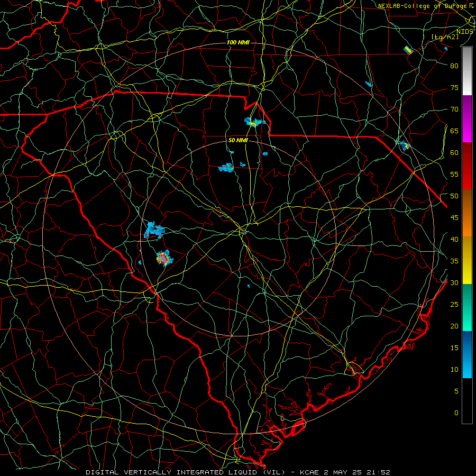Viewport: 476px width, 476px height.
Task: Click the legend value 10
Action: tap(454, 370)
